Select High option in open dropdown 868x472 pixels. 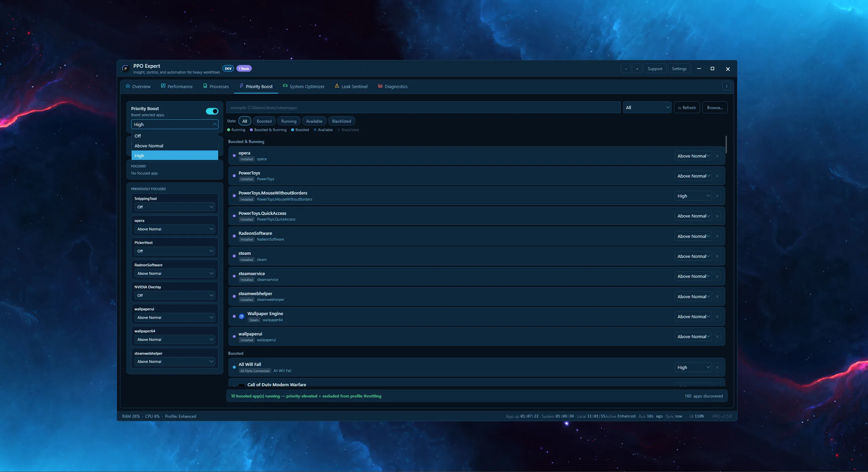175,156
